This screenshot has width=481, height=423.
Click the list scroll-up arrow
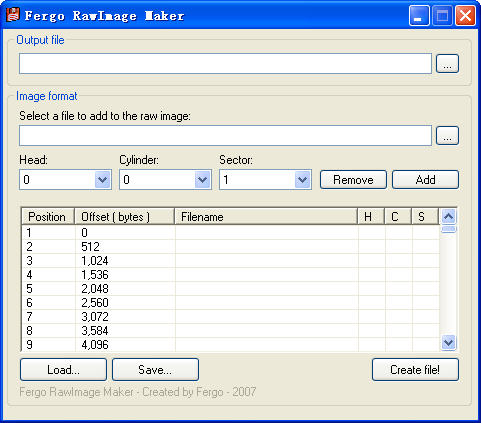(448, 217)
